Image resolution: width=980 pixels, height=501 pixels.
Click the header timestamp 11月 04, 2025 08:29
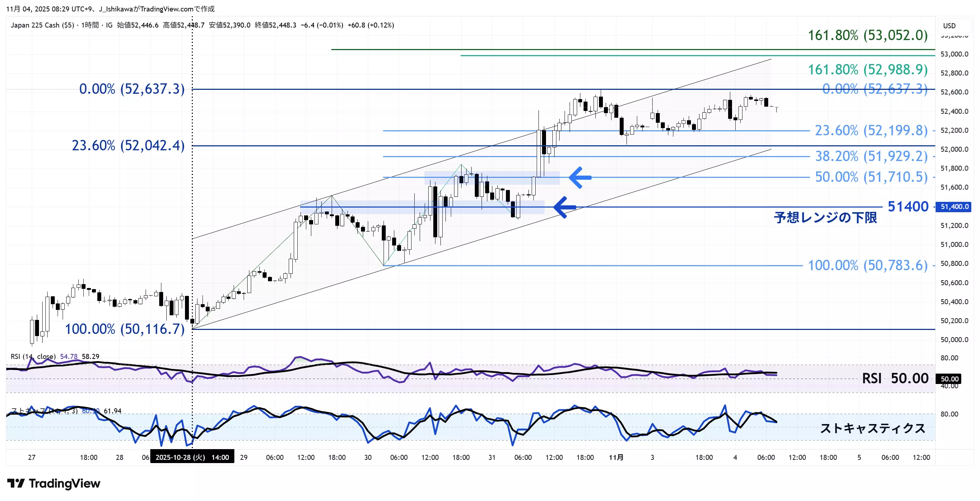(x=48, y=9)
